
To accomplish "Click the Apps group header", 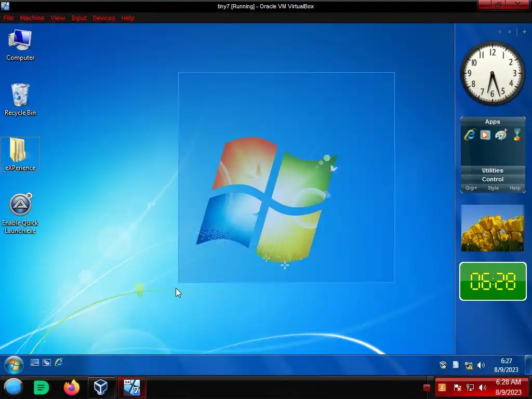I will point(493,122).
